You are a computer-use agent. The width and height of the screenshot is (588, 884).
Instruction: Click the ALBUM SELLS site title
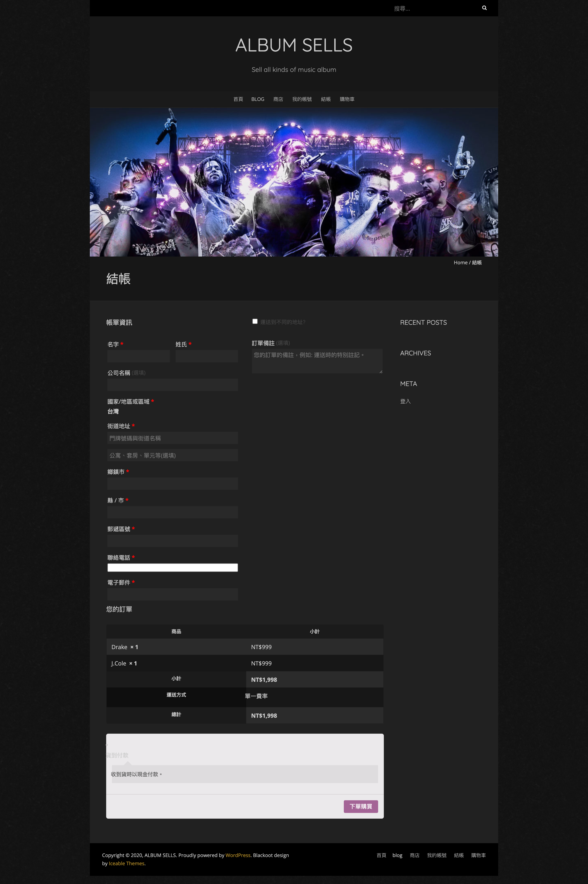click(x=294, y=45)
